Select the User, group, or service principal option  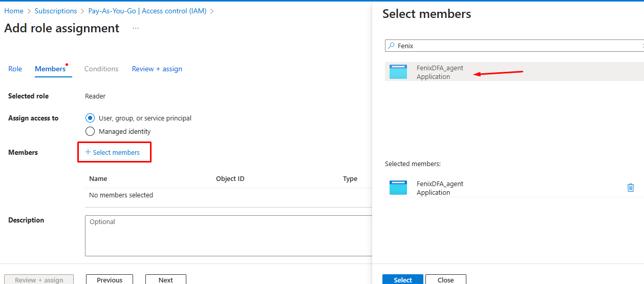tap(90, 118)
